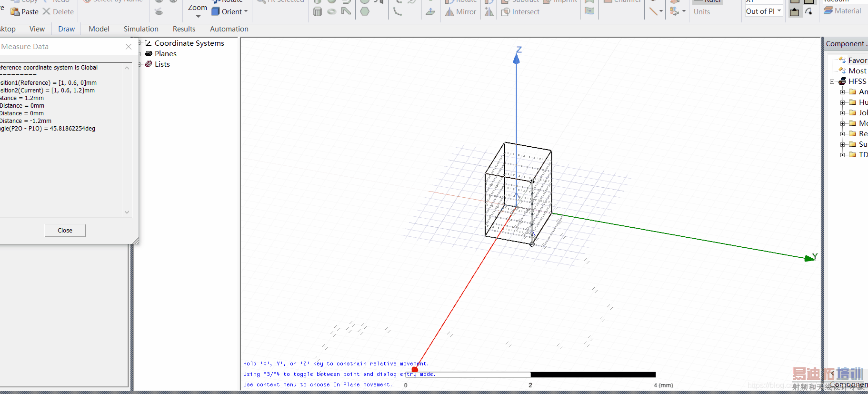Screen dimensions: 868x394
Task: Open the grid settings dropdown arrow
Action: [x=684, y=11]
